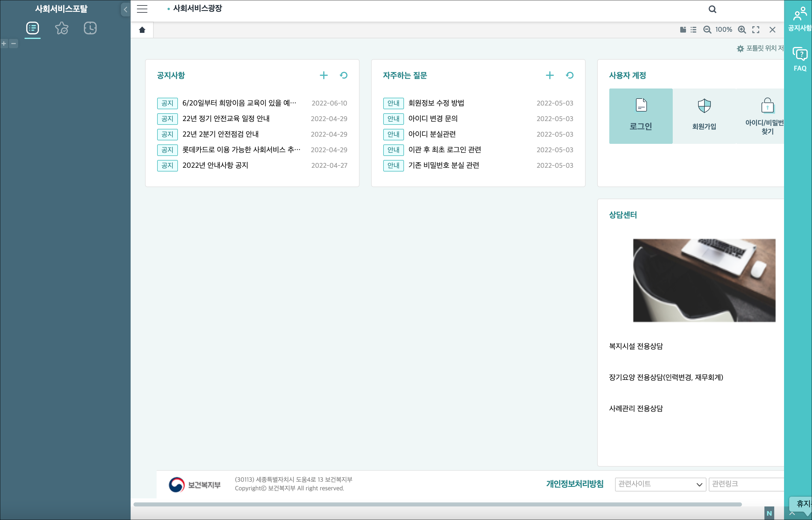Open the recent history clock icon
The height and width of the screenshot is (520, 812).
coord(90,28)
